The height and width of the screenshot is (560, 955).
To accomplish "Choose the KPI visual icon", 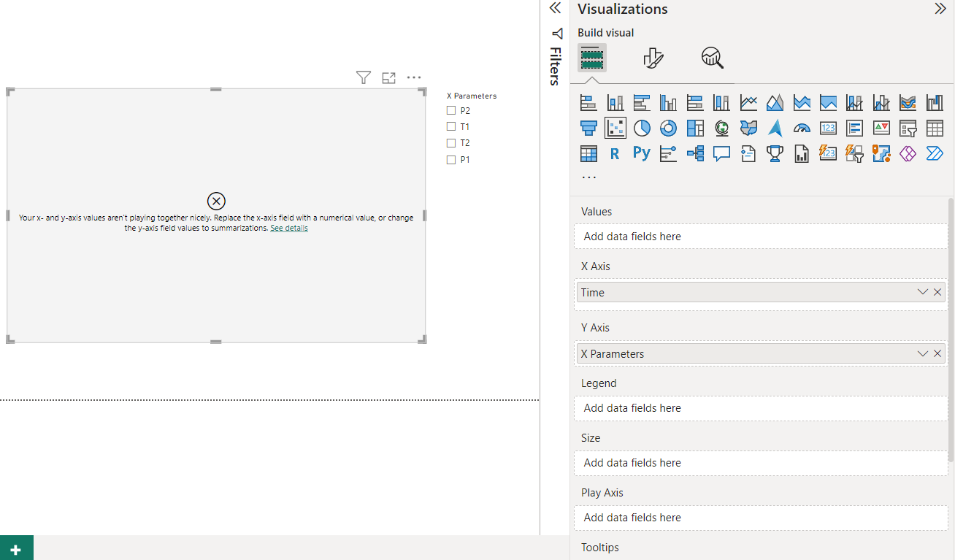I will coord(881,128).
